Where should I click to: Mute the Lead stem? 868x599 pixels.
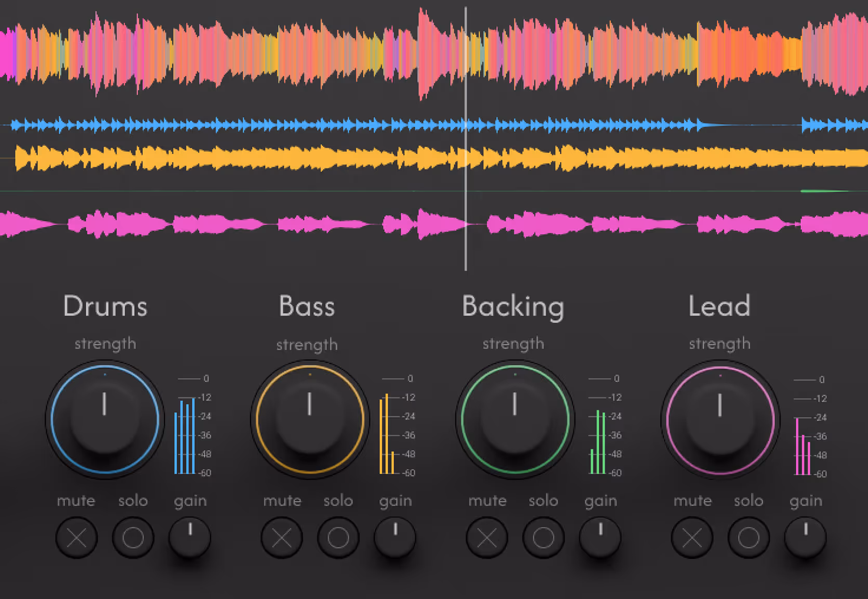point(692,538)
